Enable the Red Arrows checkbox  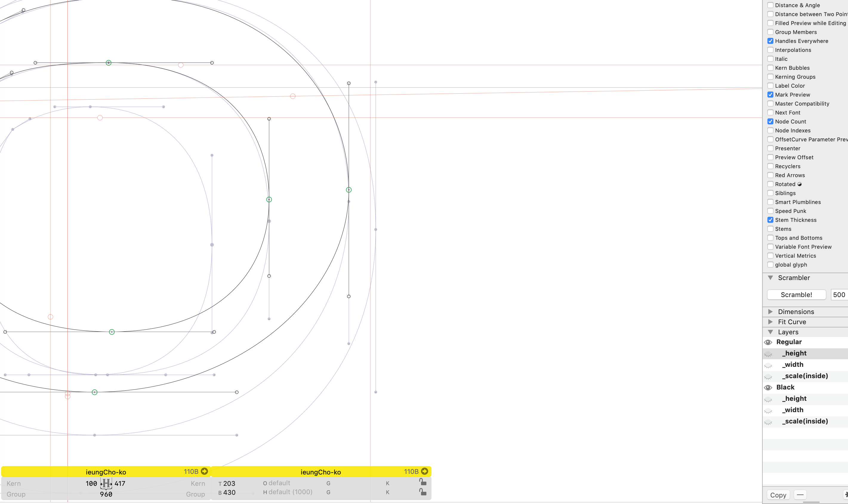point(770,175)
